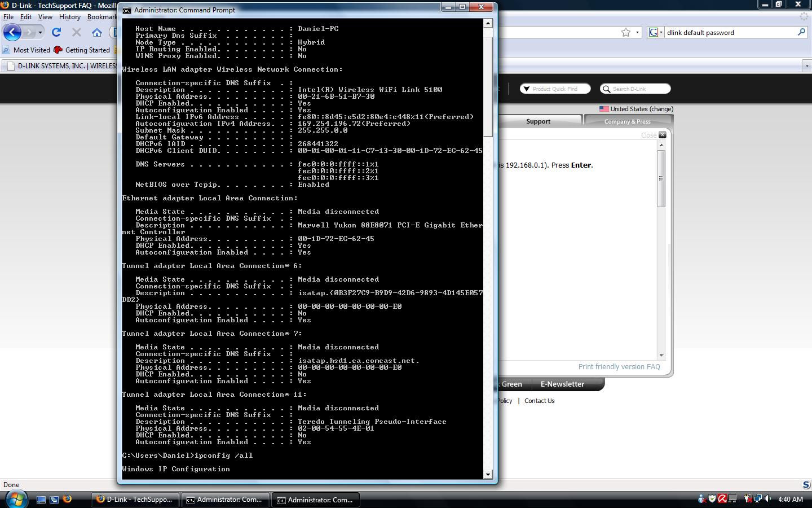
Task: Bookmark this page with the star icon
Action: (625, 32)
